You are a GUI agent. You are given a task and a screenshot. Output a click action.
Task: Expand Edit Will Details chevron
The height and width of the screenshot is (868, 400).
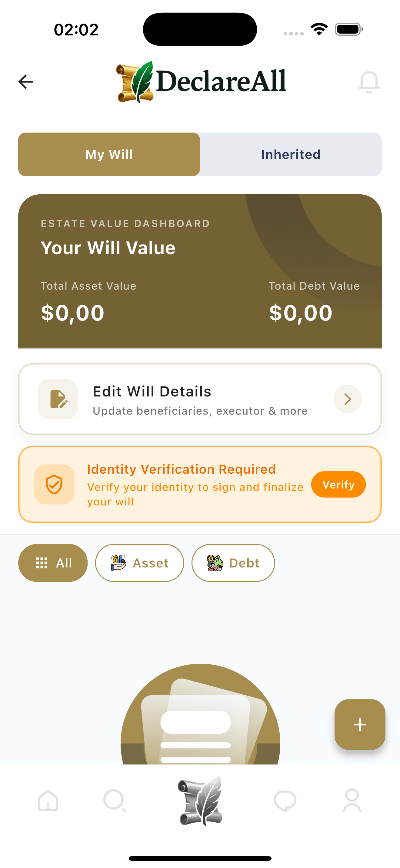pos(348,399)
